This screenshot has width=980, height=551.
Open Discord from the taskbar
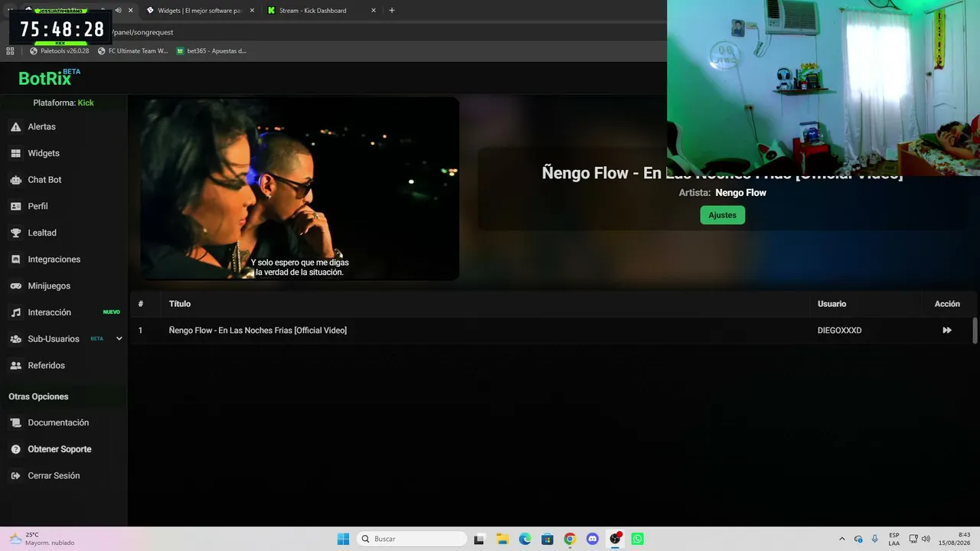click(592, 539)
